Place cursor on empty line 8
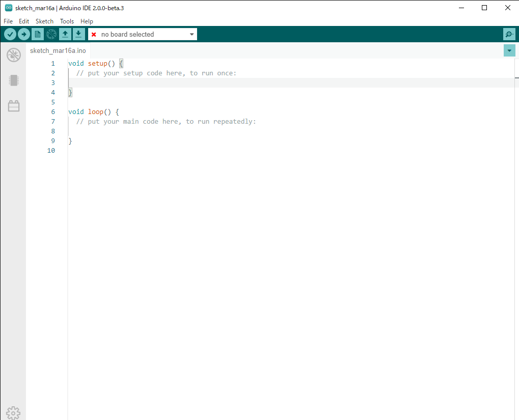The height and width of the screenshot is (420, 519). pos(291,131)
